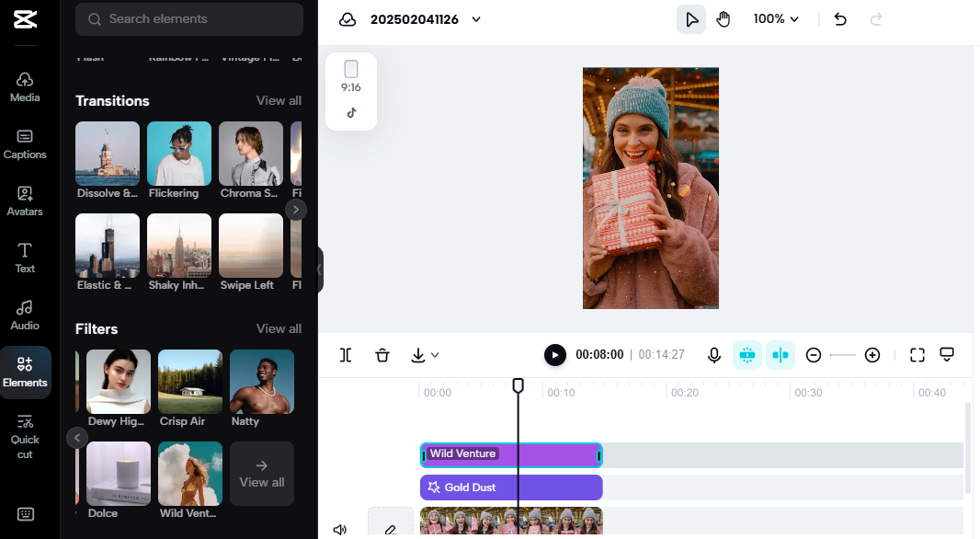Mute the video track audio

(340, 530)
